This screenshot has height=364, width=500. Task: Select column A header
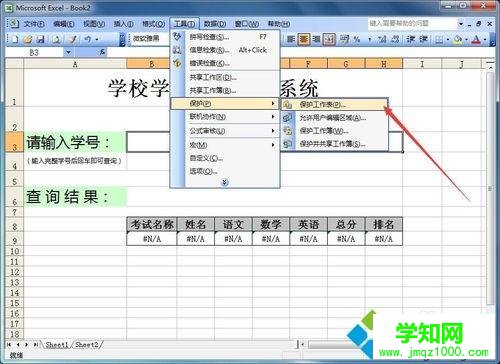75,64
